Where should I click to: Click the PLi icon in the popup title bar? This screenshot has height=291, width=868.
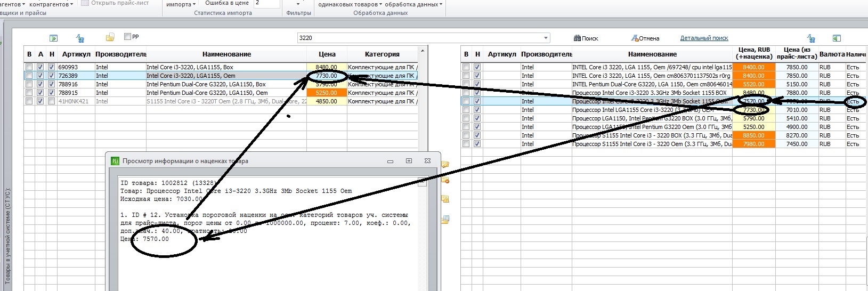[115, 161]
